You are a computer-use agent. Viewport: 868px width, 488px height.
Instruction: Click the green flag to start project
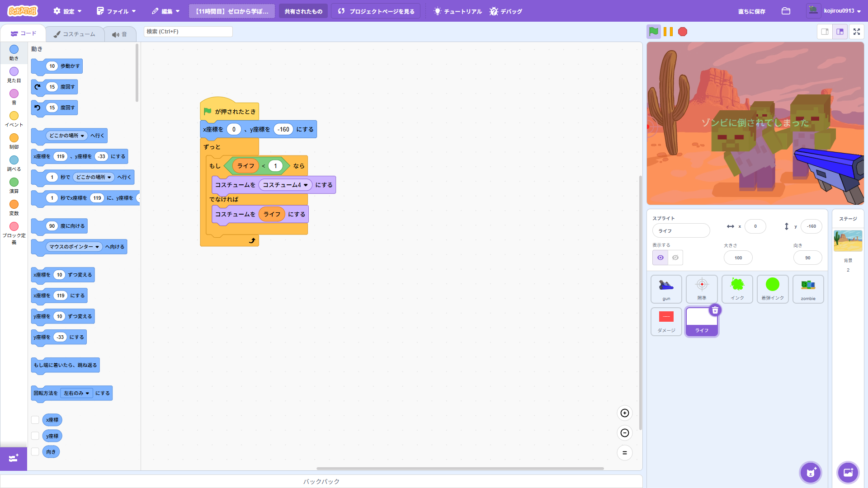coord(653,32)
